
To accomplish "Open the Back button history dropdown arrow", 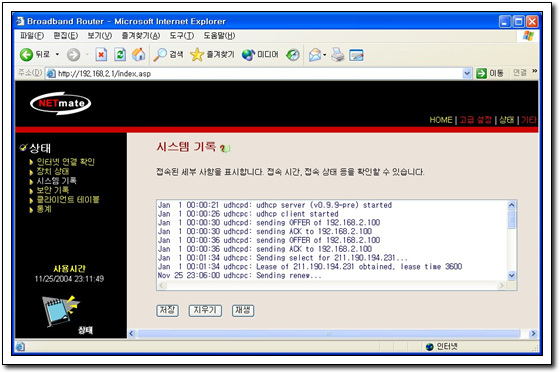I will click(x=57, y=55).
